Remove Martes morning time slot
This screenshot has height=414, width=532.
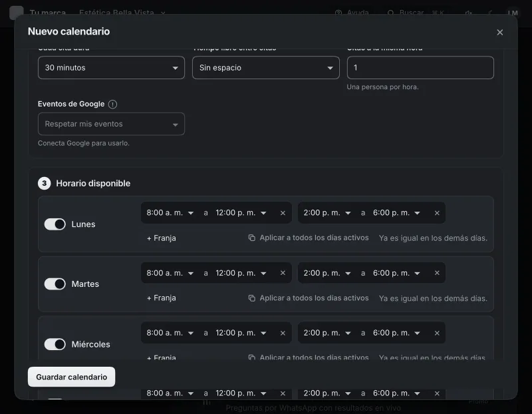[283, 273]
